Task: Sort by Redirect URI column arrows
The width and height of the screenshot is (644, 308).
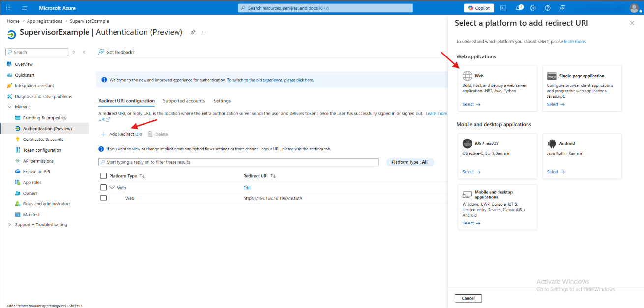Action: 273,176
